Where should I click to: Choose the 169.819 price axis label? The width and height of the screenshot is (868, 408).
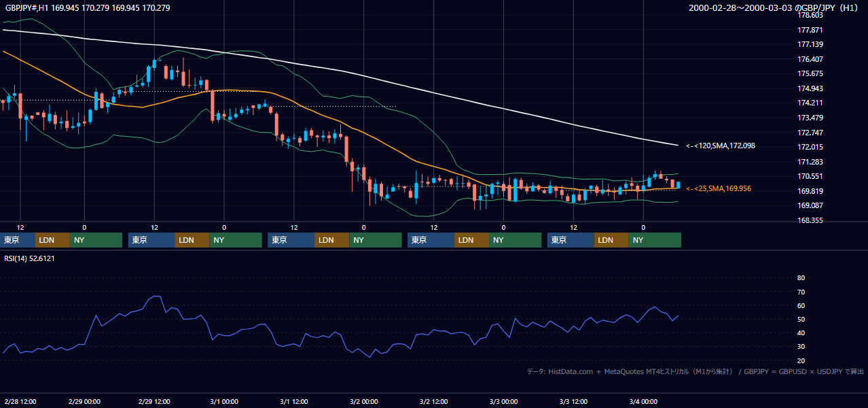click(810, 191)
